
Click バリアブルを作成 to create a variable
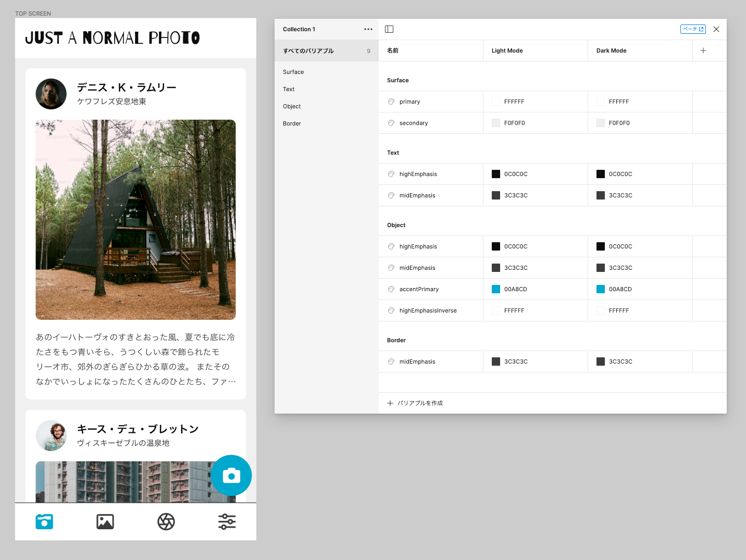(x=415, y=403)
